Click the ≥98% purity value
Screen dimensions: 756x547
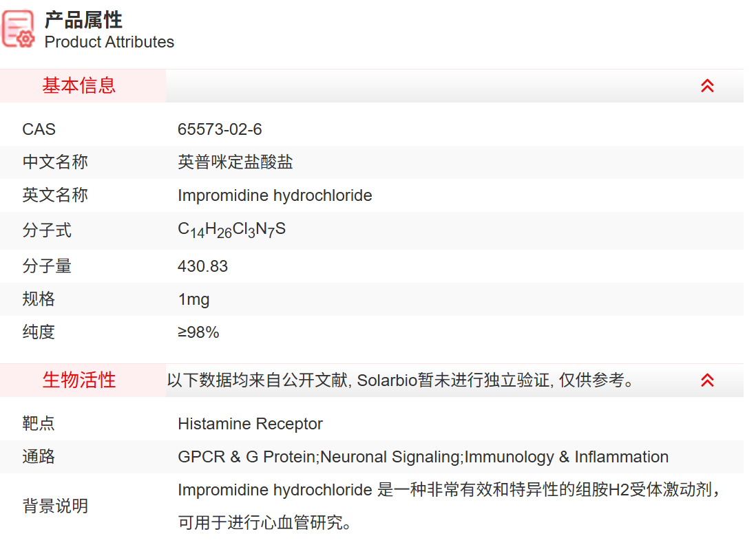[x=198, y=332]
